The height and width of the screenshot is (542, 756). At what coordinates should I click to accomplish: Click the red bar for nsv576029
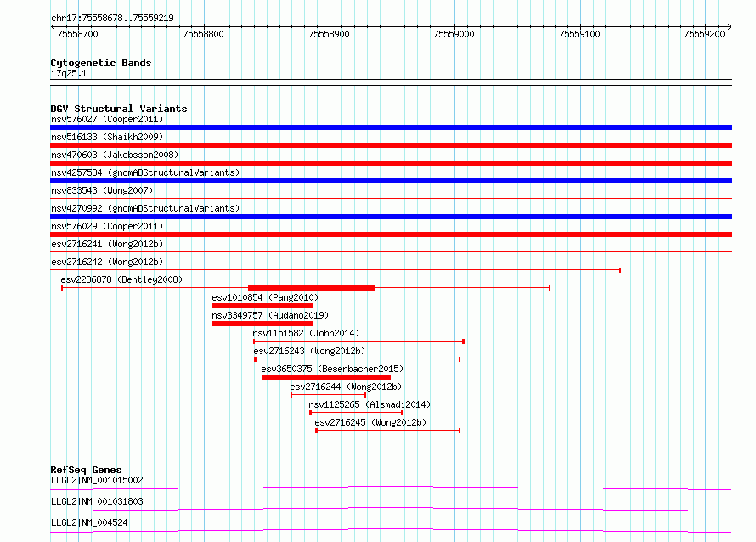click(x=391, y=234)
